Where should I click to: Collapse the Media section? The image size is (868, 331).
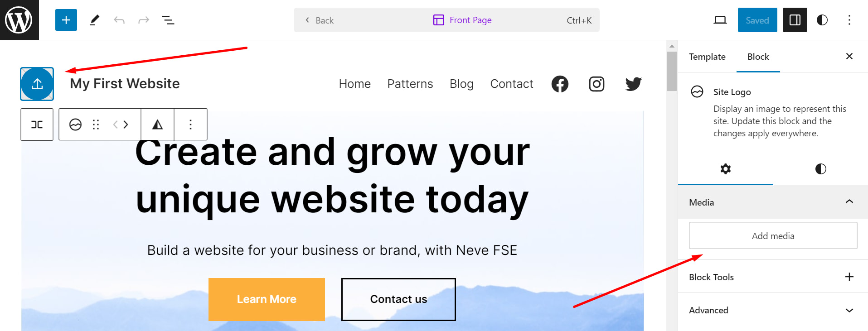tap(848, 202)
